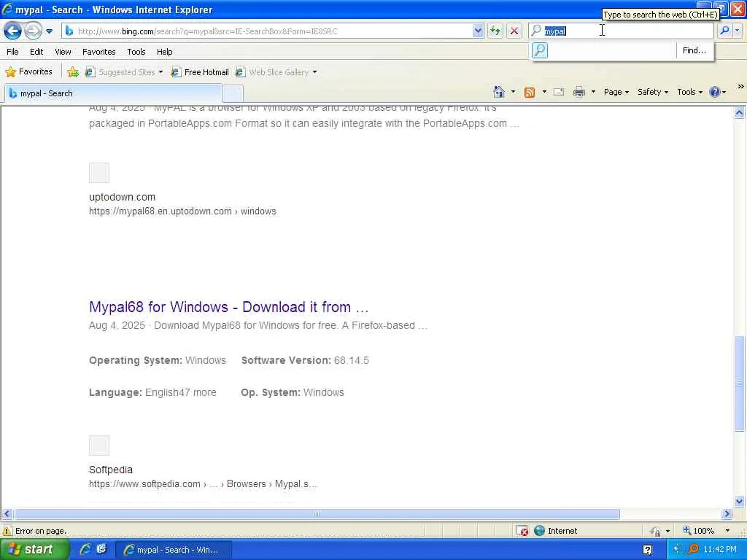This screenshot has height=560, width=747.
Task: Click the Read Mail icon
Action: 559,92
